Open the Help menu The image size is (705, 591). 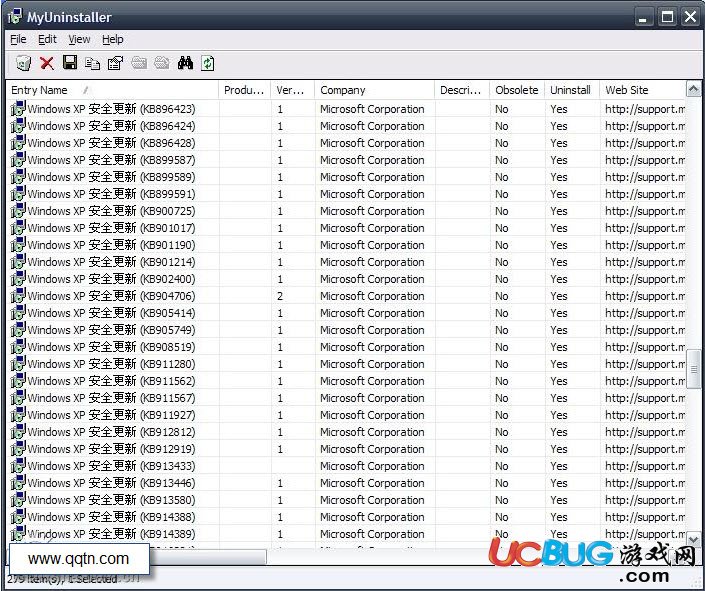[x=112, y=40]
